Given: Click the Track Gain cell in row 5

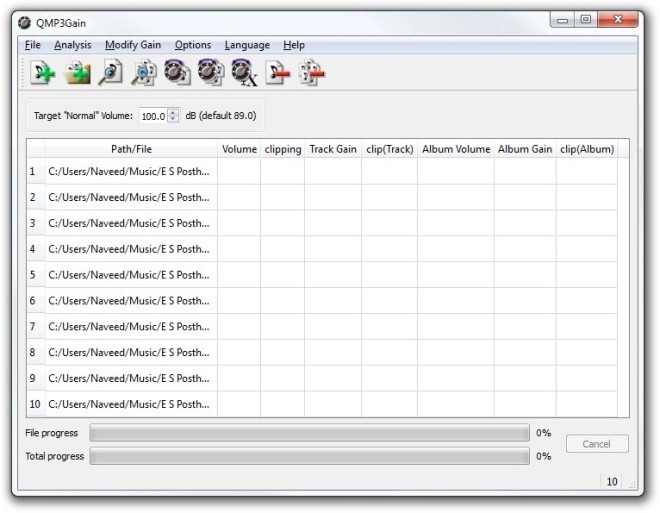Looking at the screenshot, I should (x=333, y=275).
